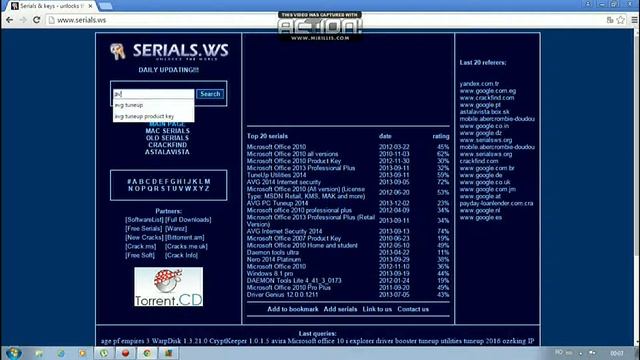Click the browser forward arrow
Image resolution: width=640 pixels, height=360 pixels.
(x=23, y=20)
